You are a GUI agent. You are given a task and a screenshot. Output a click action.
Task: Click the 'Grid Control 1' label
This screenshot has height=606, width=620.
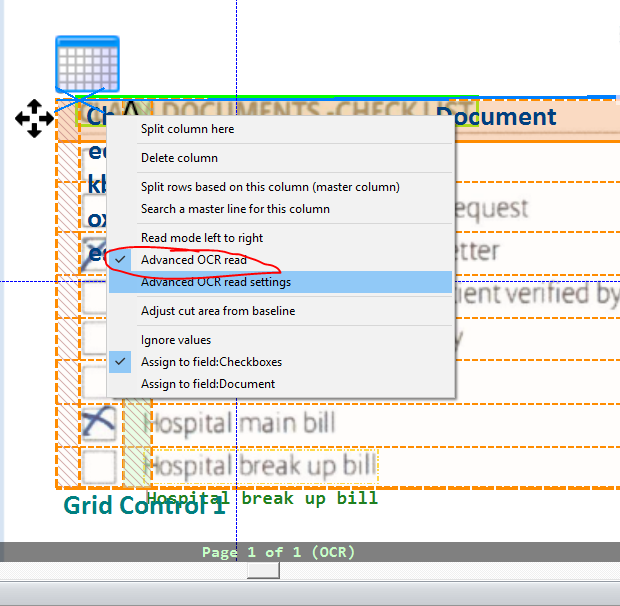coord(145,505)
